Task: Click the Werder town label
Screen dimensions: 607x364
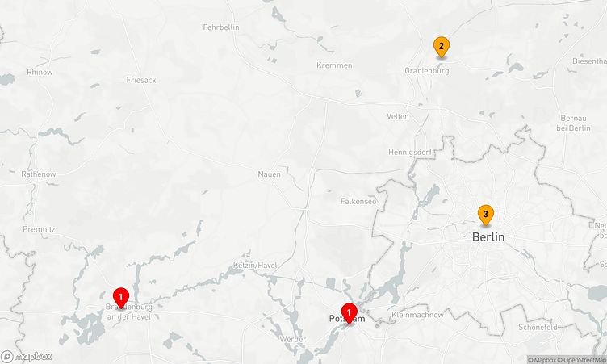Action: tap(293, 339)
